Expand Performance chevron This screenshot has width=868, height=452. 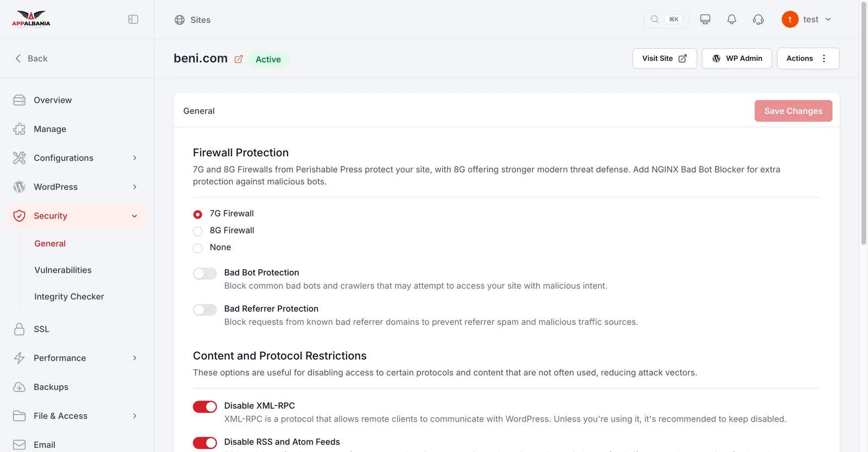point(135,358)
